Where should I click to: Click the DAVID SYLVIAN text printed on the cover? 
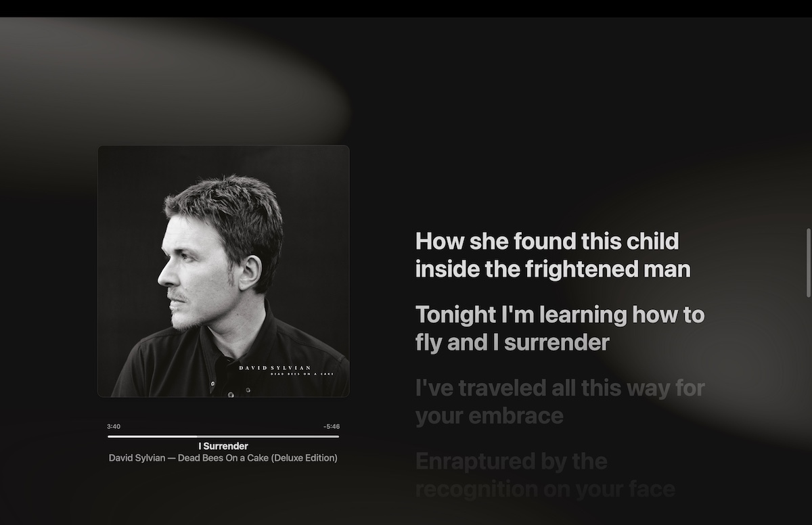click(275, 368)
